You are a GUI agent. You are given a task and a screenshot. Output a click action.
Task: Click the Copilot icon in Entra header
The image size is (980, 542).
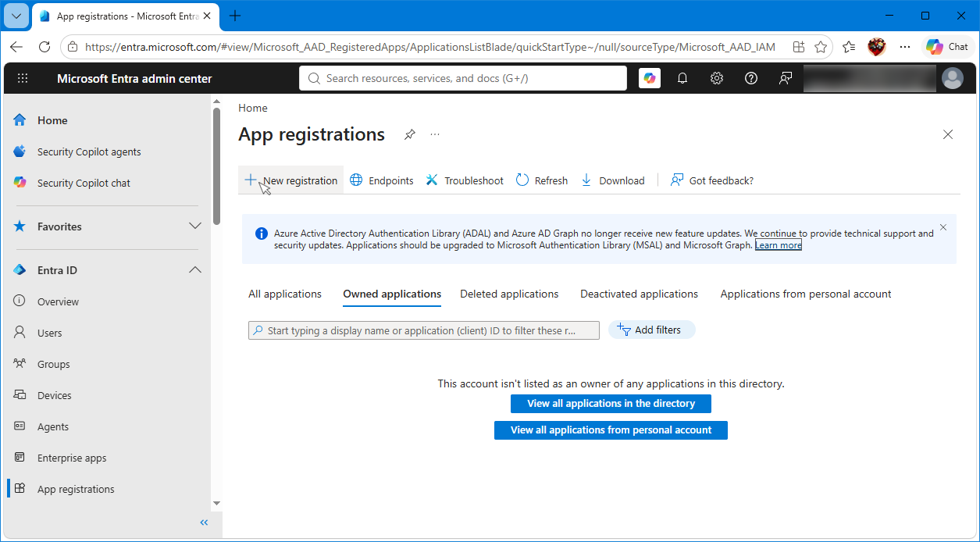tap(650, 78)
